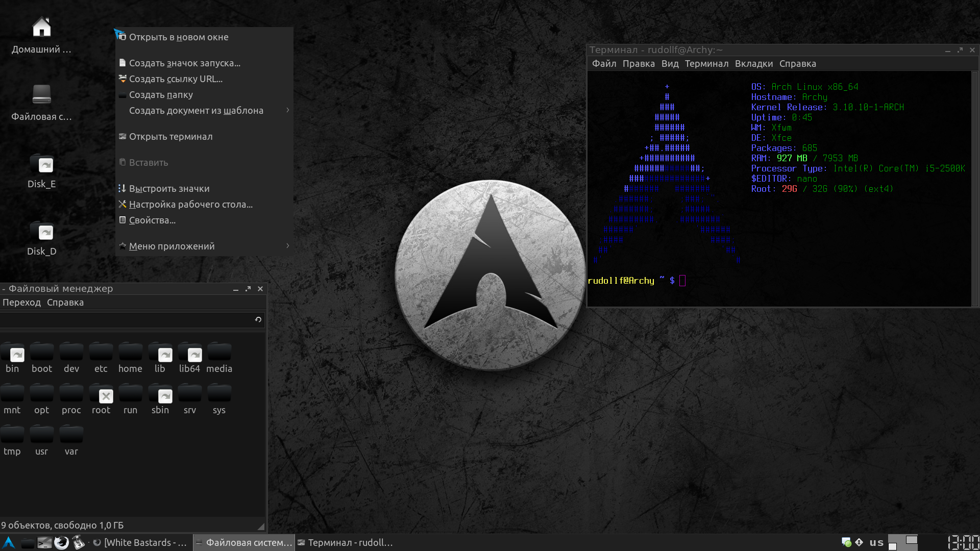Click the chat status tray icon
This screenshot has height=551, width=980.
(x=846, y=542)
